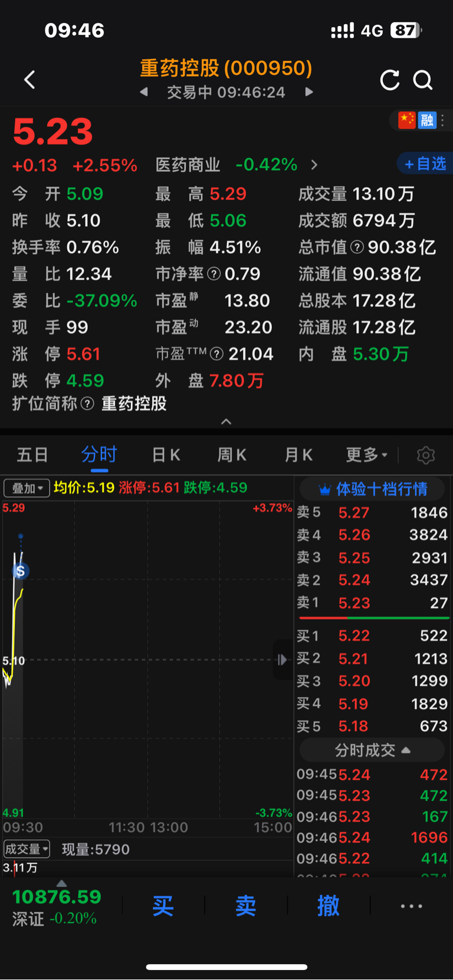453x980 pixels.
Task: Open chart settings gear icon
Action: 425,455
